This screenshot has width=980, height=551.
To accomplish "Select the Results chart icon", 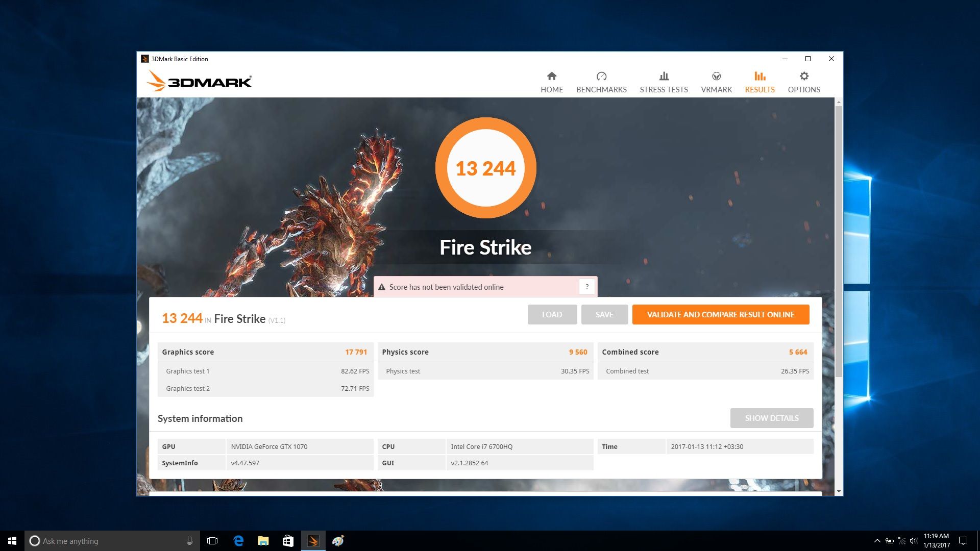I will coord(759,76).
